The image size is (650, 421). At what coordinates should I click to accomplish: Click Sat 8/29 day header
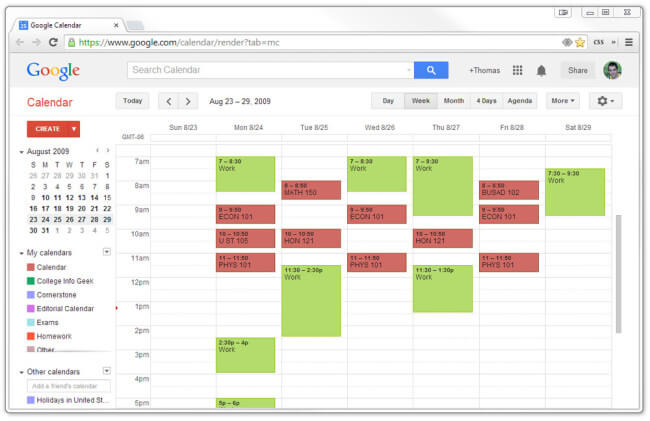578,127
